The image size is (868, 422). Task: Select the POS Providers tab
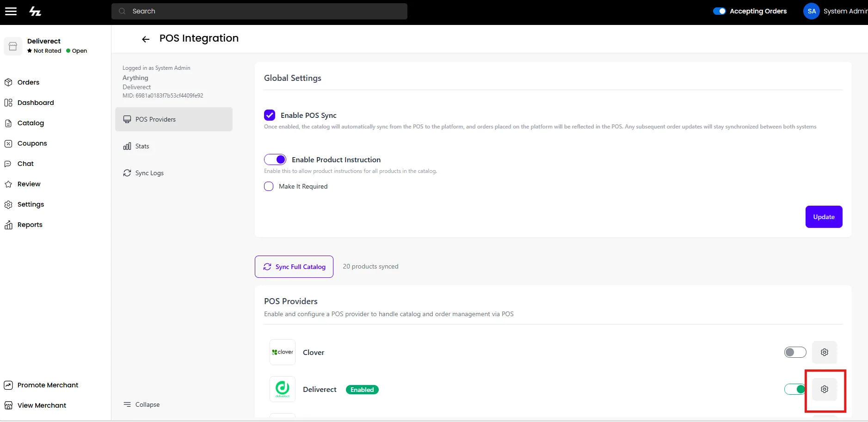pyautogui.click(x=174, y=119)
